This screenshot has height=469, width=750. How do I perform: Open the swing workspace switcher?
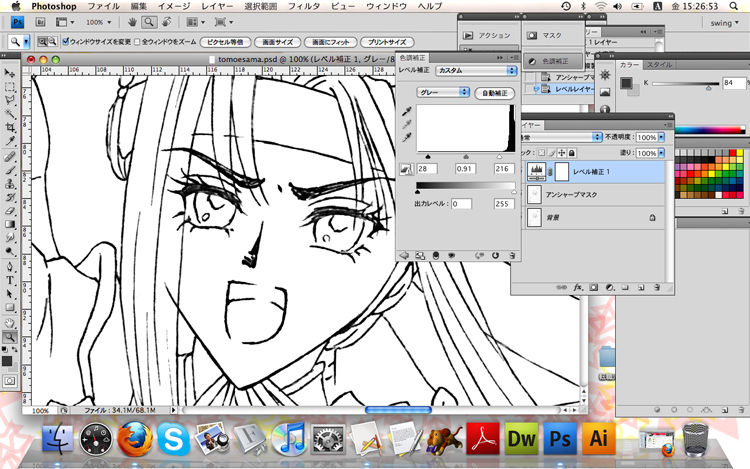coord(724,22)
